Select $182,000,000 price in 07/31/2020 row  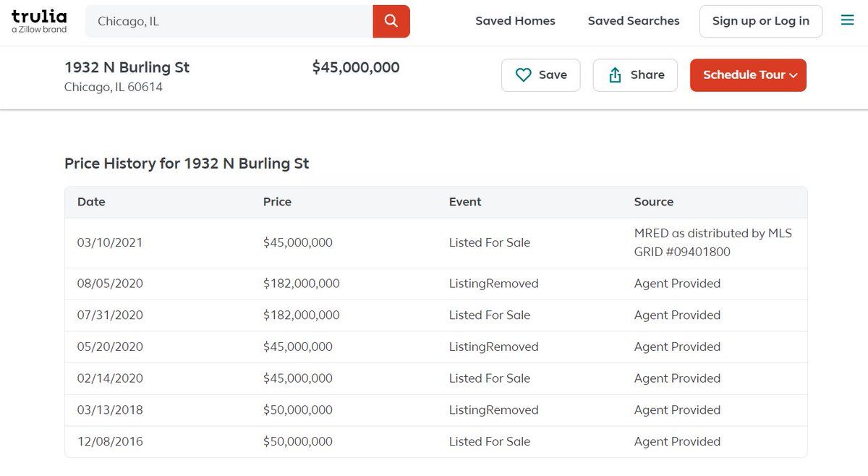point(302,315)
